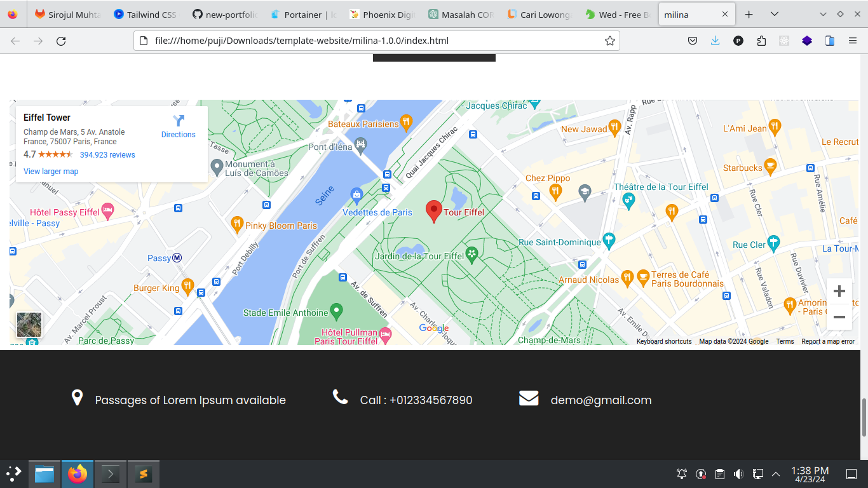Click the Starbucks cafe marker

click(x=770, y=167)
